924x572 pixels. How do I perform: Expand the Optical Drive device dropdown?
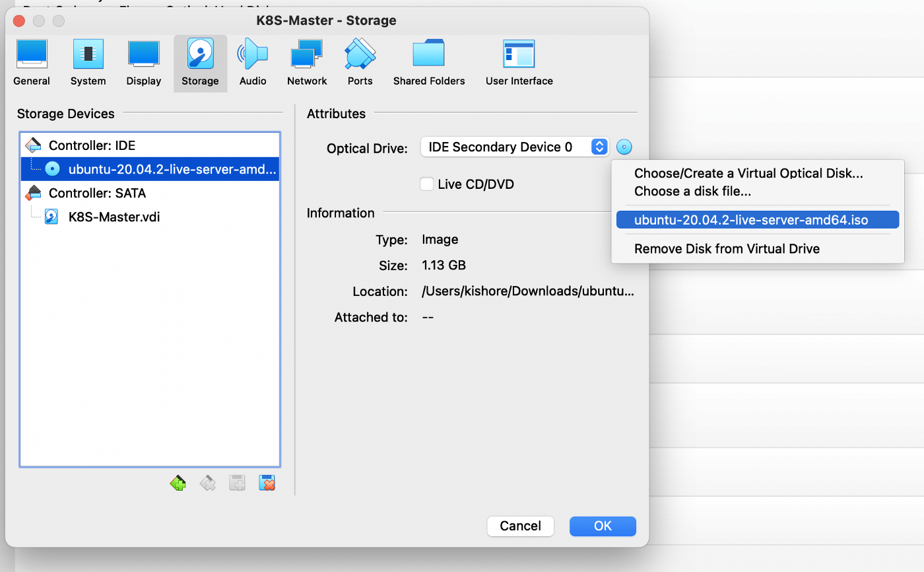point(599,147)
